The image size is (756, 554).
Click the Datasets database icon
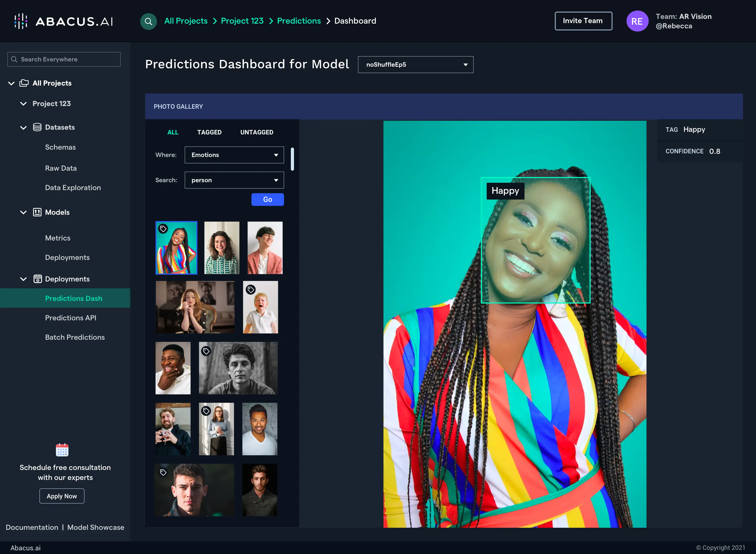tap(37, 127)
